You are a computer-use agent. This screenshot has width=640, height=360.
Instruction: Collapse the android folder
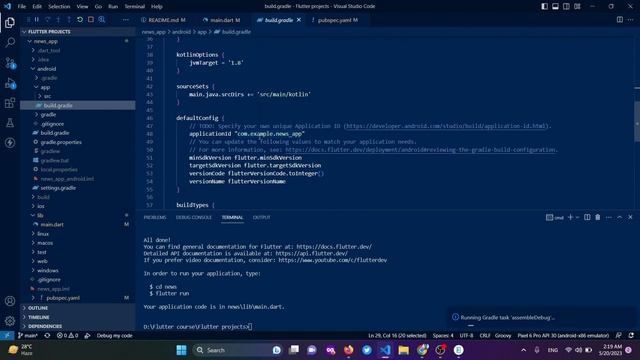(78, 69)
